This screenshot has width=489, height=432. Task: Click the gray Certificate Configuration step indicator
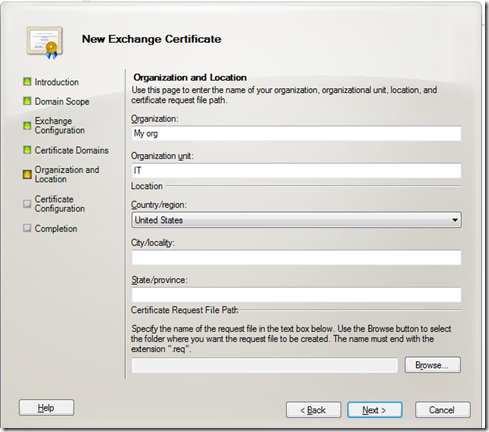27,204
